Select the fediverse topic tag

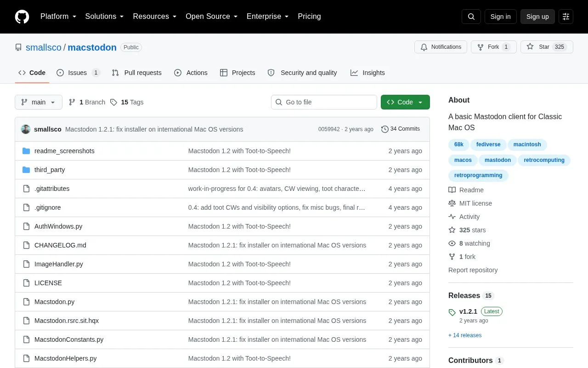pyautogui.click(x=488, y=144)
